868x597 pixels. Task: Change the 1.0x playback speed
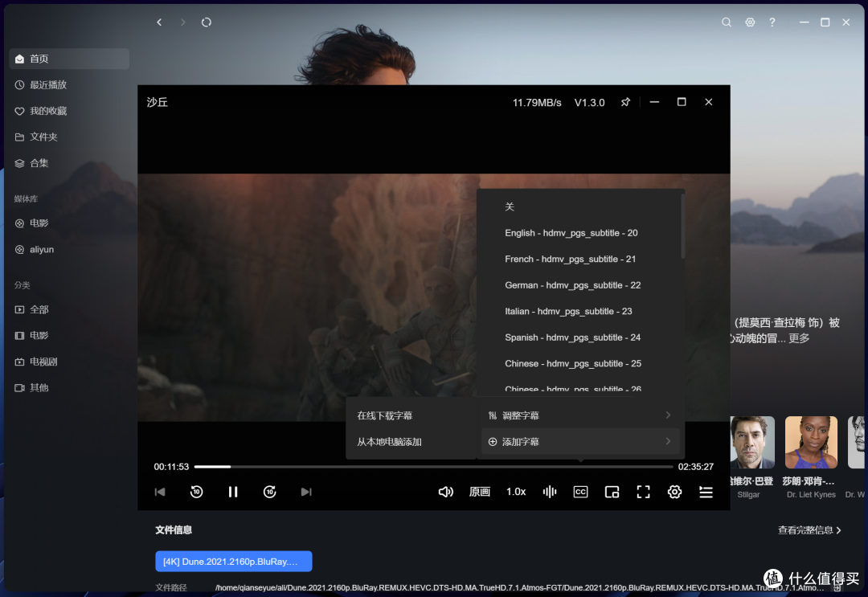click(516, 492)
